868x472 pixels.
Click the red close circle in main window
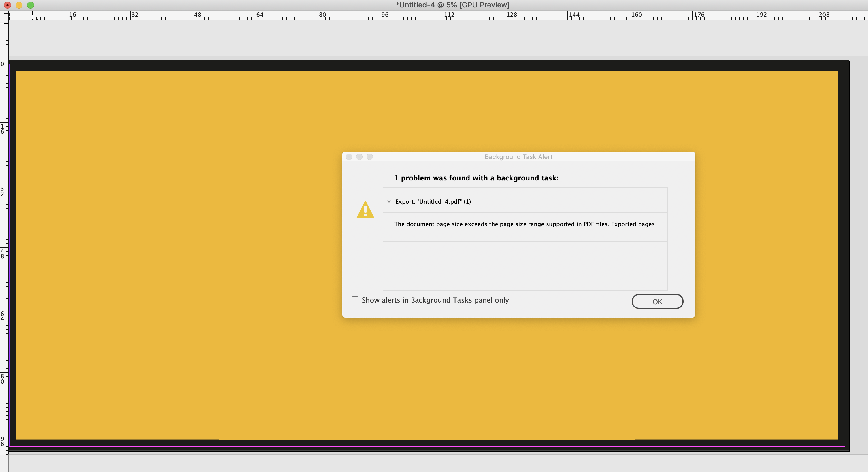[x=8, y=5]
